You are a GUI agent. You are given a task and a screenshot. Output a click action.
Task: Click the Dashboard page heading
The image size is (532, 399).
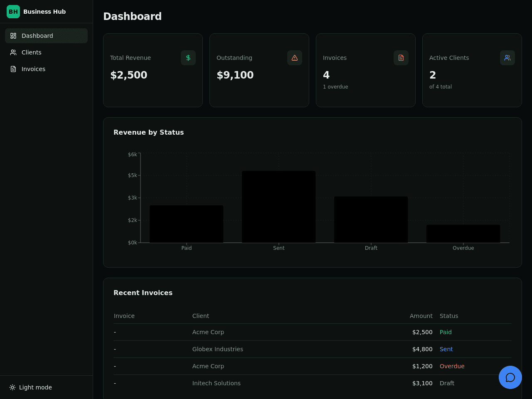(x=133, y=16)
